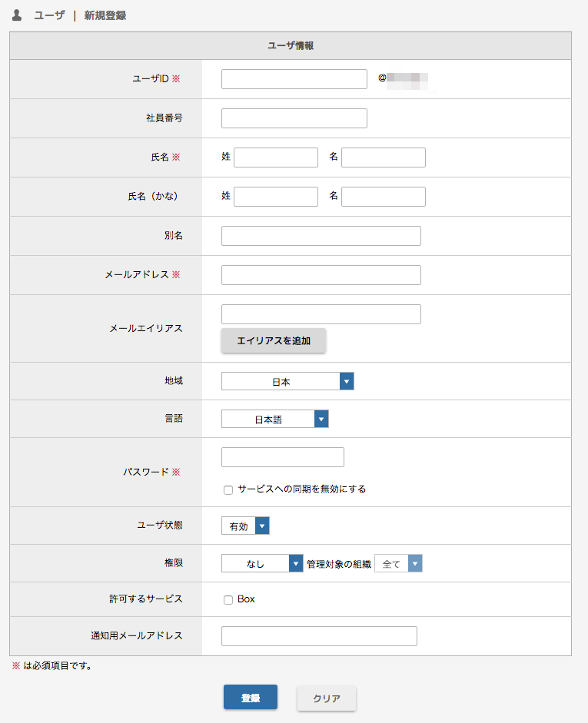Click the 通知用メールアドレス label text
Screen dimensions: 588x723
click(137, 636)
